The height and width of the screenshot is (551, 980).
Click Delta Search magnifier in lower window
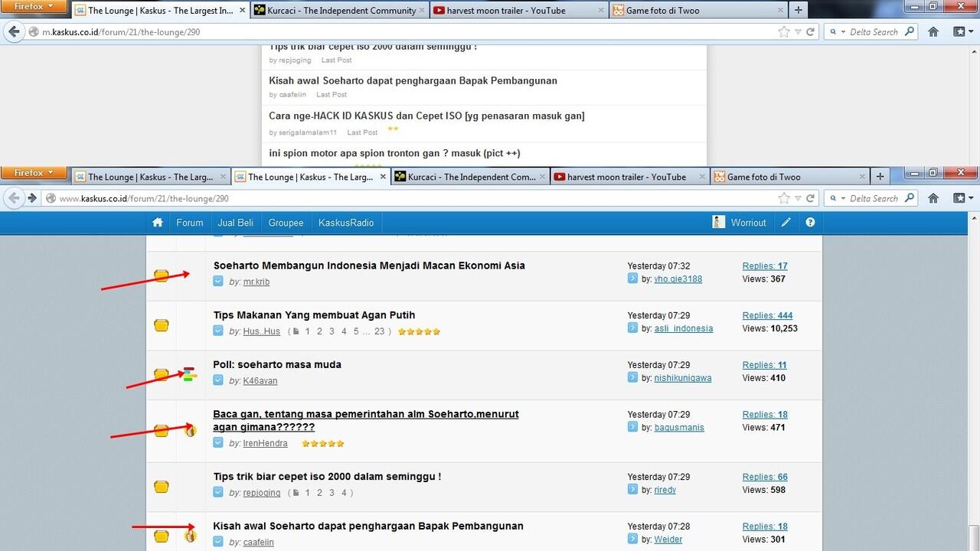click(x=910, y=198)
